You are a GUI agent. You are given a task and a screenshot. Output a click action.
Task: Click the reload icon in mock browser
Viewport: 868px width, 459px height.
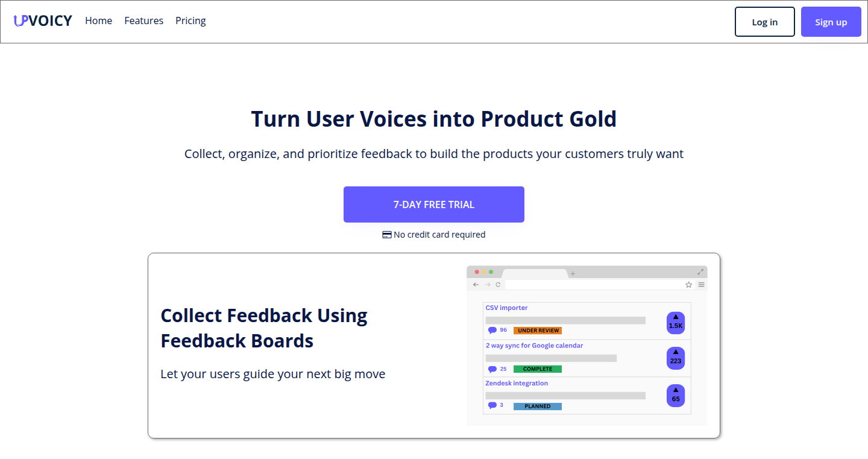(498, 285)
